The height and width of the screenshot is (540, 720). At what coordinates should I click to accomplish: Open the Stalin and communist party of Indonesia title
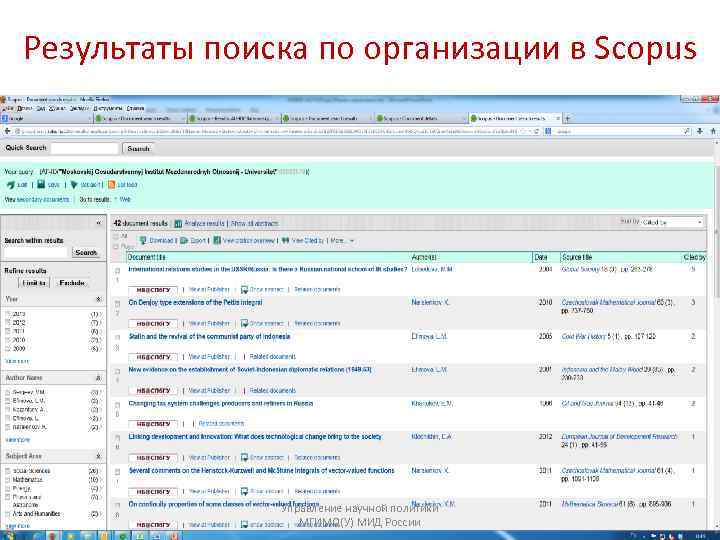209,337
